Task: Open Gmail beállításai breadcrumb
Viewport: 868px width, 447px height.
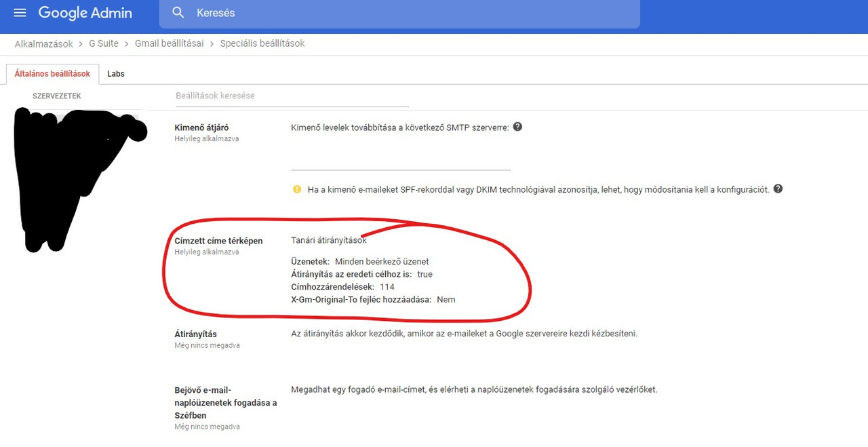Action: pyautogui.click(x=169, y=43)
